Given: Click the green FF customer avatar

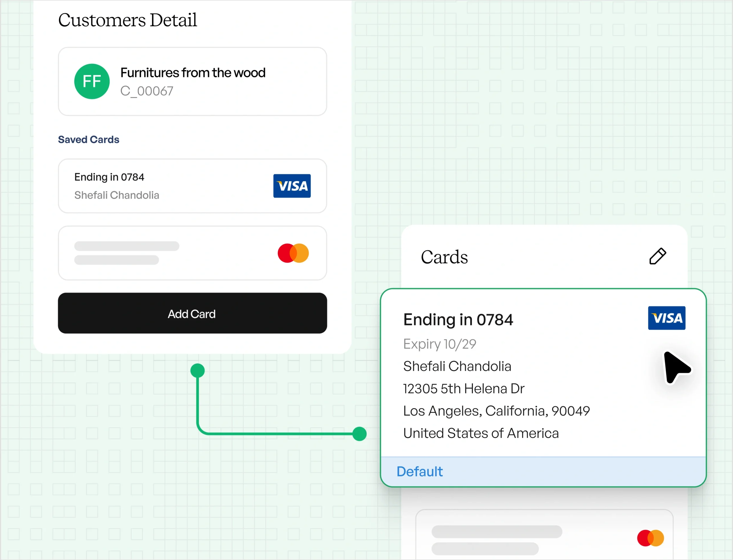Looking at the screenshot, I should [92, 81].
